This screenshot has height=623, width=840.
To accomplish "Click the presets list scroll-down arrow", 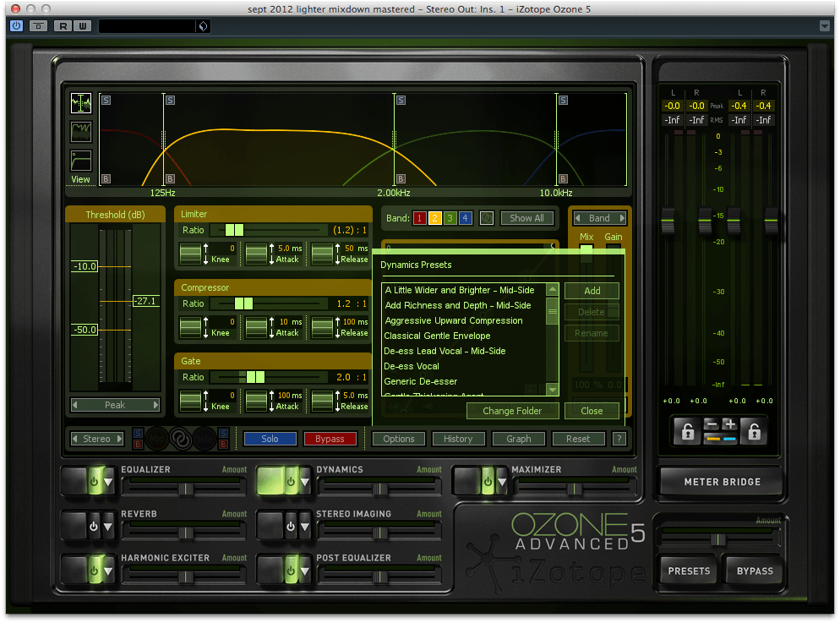I will pos(553,390).
